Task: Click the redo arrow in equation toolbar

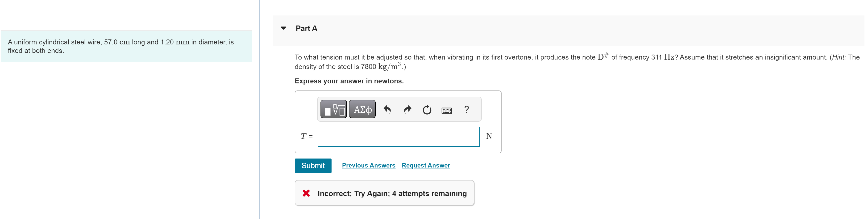Action: point(407,109)
